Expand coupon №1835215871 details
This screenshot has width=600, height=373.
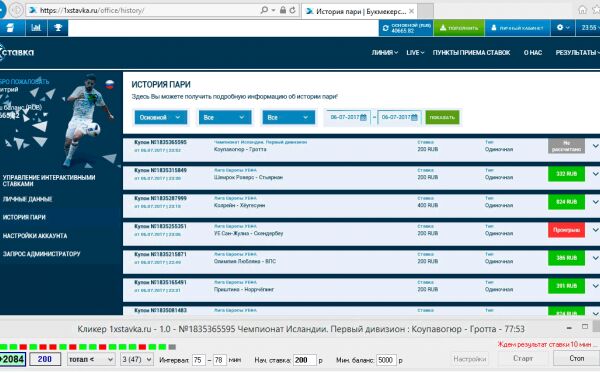tap(595, 258)
